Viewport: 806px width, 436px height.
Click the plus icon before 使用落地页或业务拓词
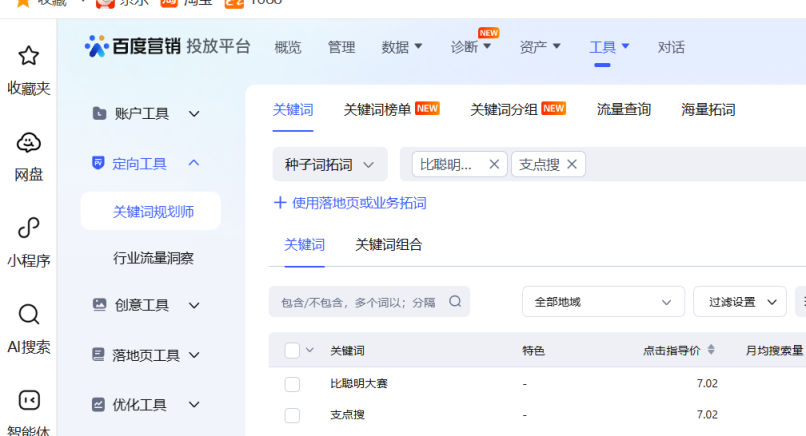[x=280, y=203]
